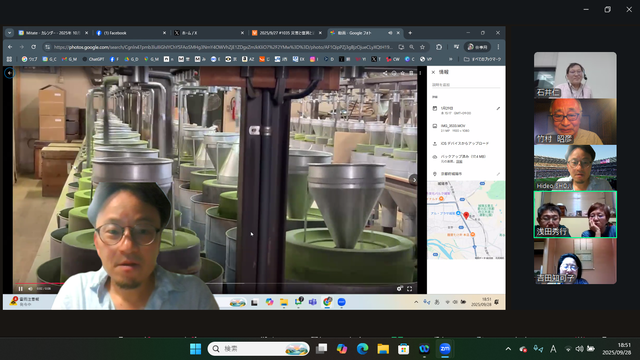
Task: Open the Zoom app on the taskbar
Action: point(445,349)
